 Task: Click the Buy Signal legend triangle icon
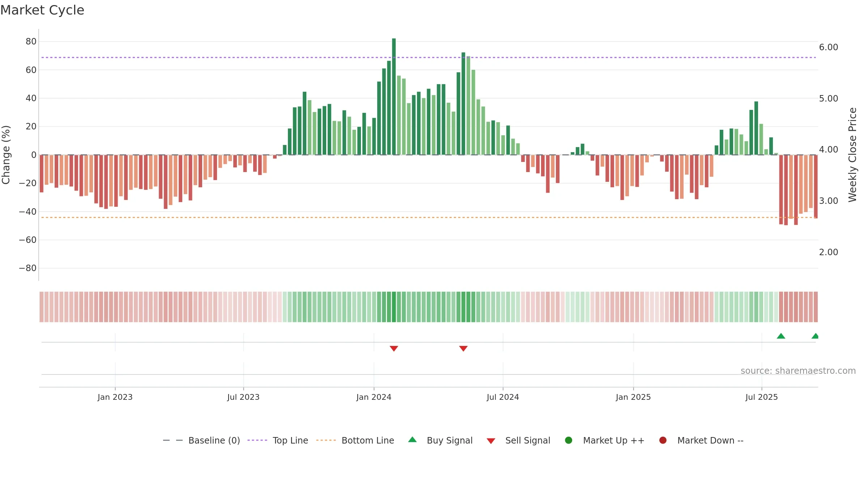tap(412, 440)
